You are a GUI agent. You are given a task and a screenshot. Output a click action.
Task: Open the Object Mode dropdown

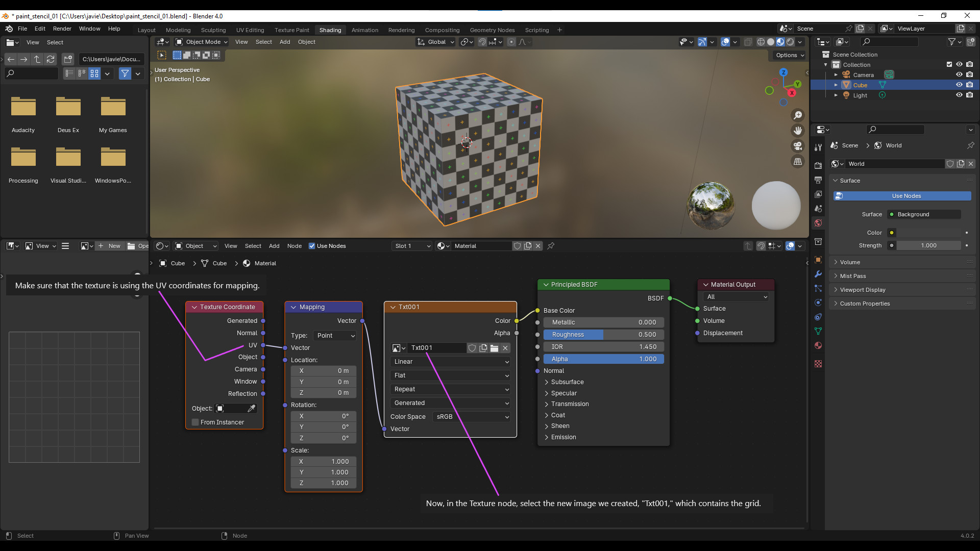coord(201,42)
